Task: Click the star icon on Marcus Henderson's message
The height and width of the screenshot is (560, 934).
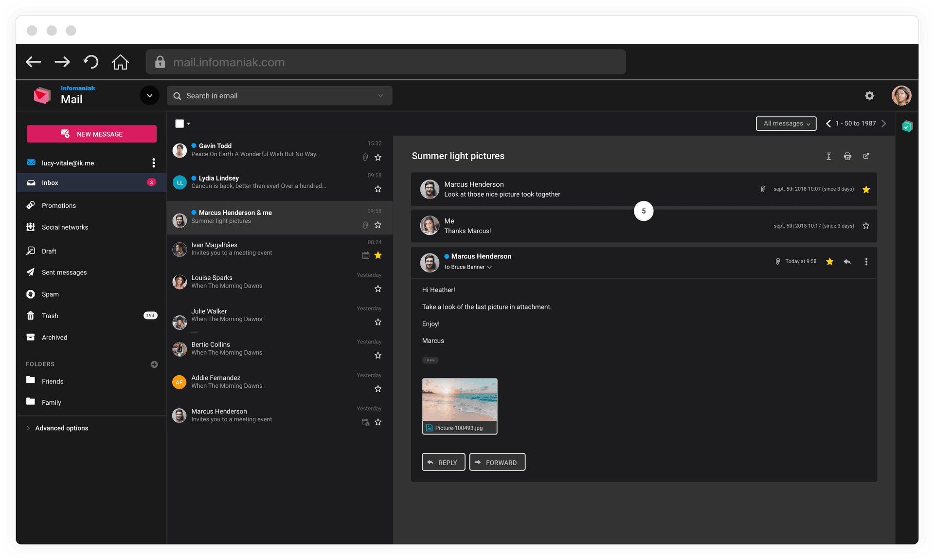Action: pos(830,261)
